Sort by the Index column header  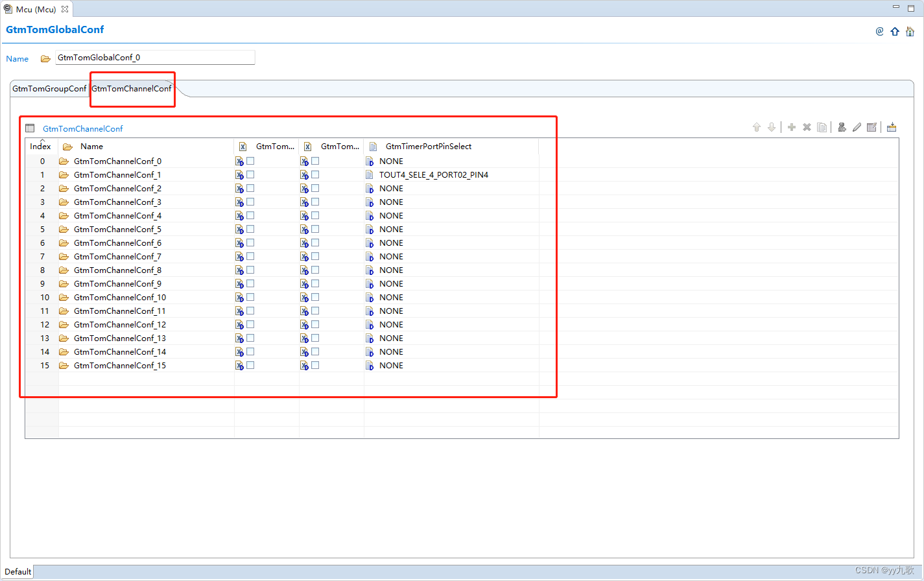click(40, 147)
